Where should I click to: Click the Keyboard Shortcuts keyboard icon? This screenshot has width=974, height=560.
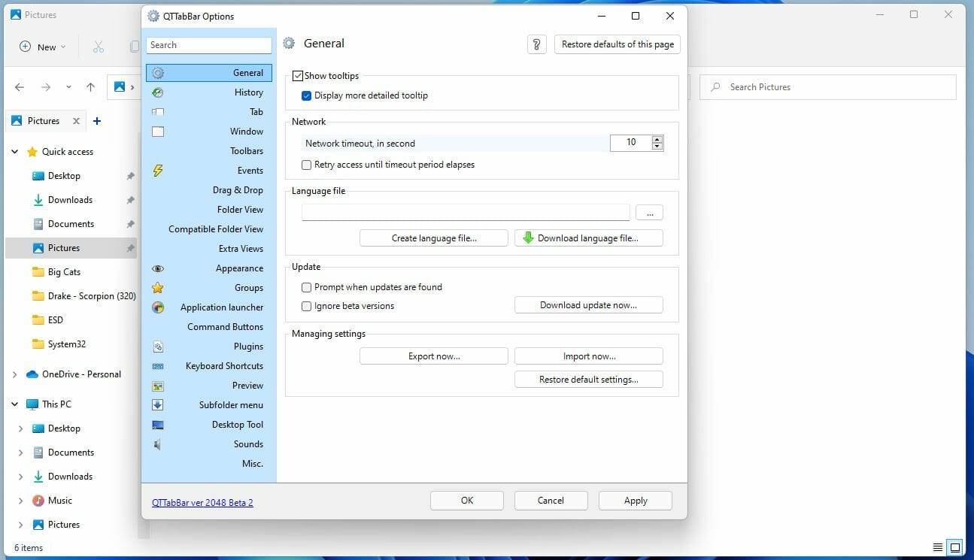point(157,366)
